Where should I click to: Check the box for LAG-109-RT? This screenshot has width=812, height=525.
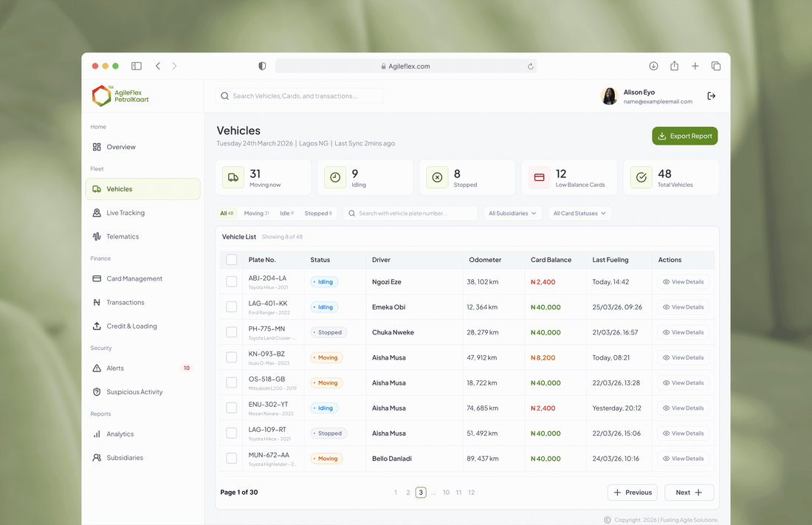tap(232, 433)
